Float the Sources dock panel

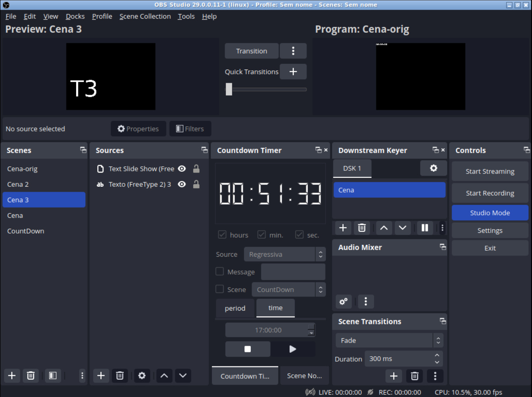pyautogui.click(x=204, y=150)
